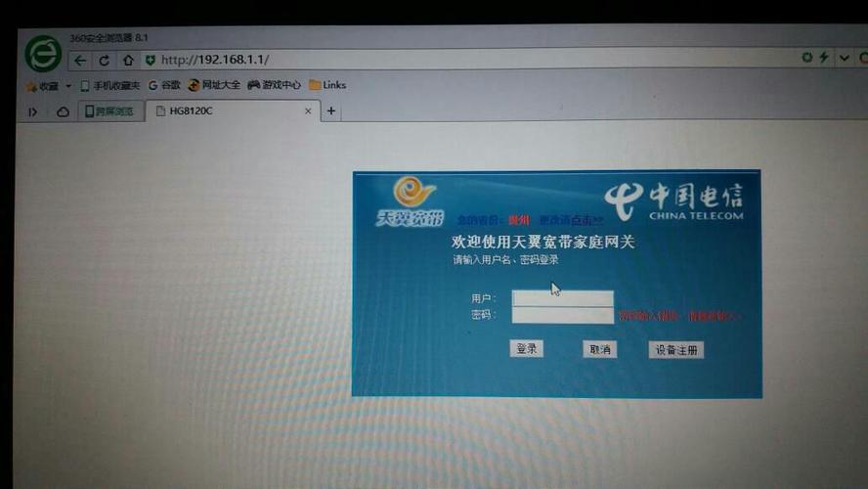Click the 天翼宽带 logo
868x489 pixels.
pos(411,201)
